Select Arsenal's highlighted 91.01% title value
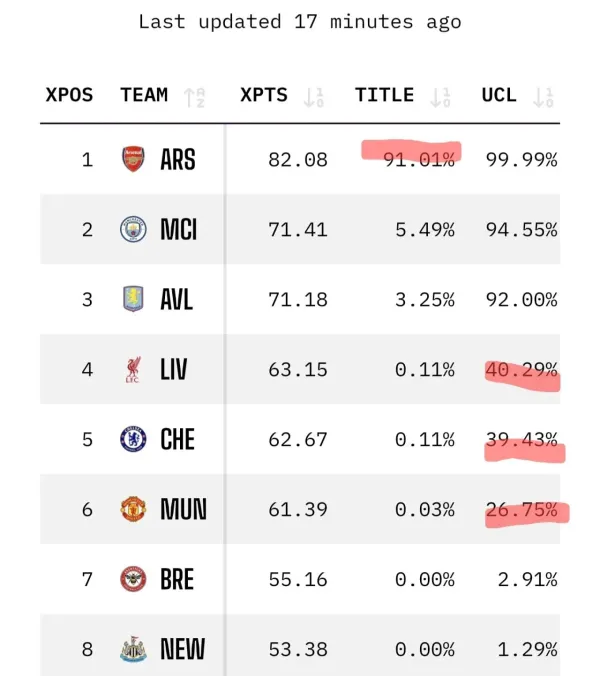The width and height of the screenshot is (600, 676). point(419,160)
